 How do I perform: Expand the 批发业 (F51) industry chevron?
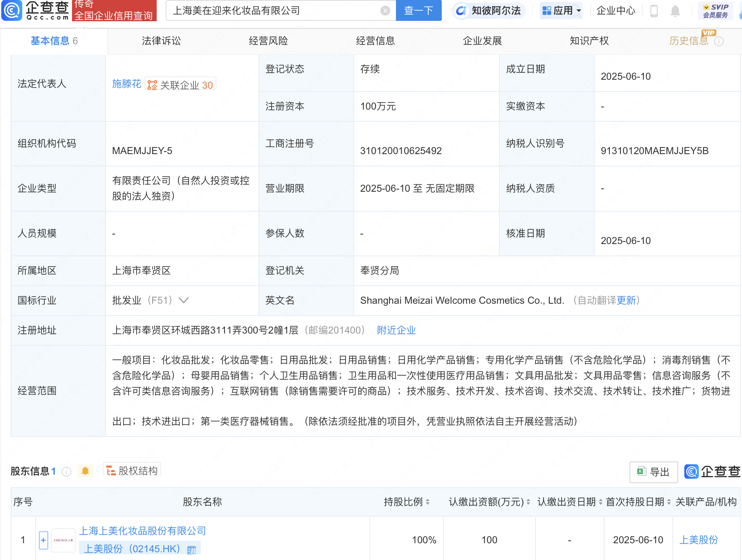[184, 300]
